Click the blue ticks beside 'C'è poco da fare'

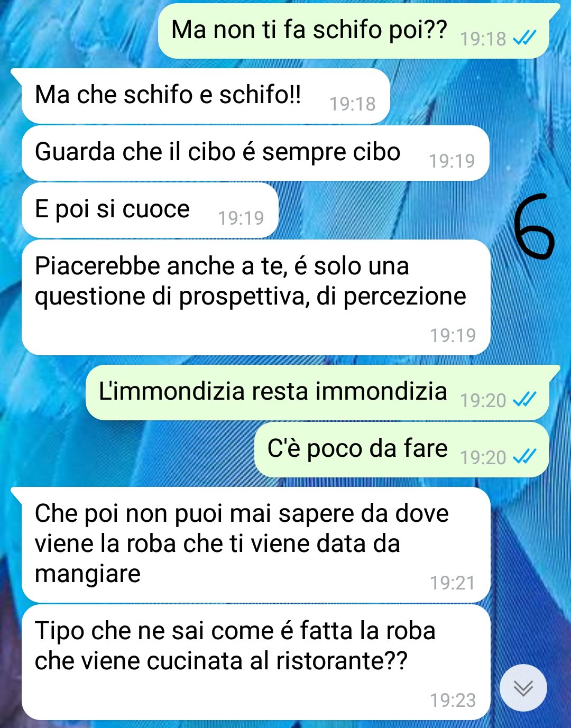pos(524,456)
